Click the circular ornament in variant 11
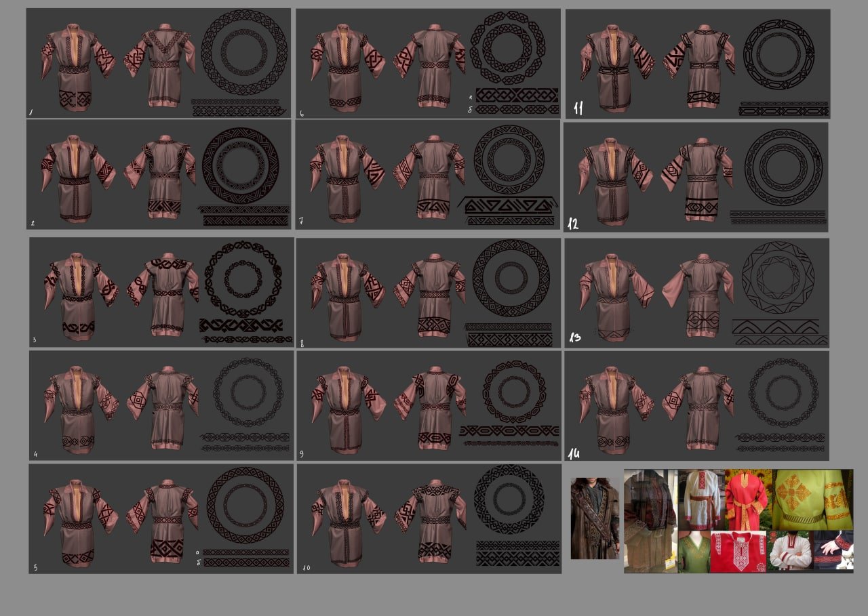The height and width of the screenshot is (616, 868). coord(778,54)
